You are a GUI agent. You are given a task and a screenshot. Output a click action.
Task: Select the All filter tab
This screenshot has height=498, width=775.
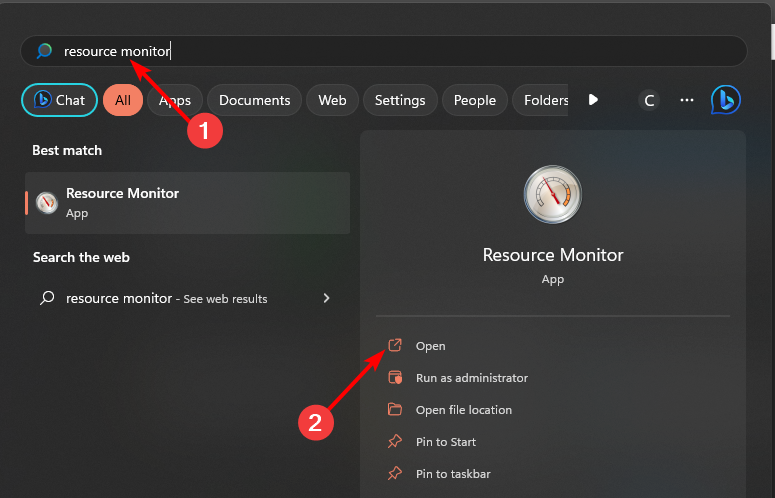[123, 100]
